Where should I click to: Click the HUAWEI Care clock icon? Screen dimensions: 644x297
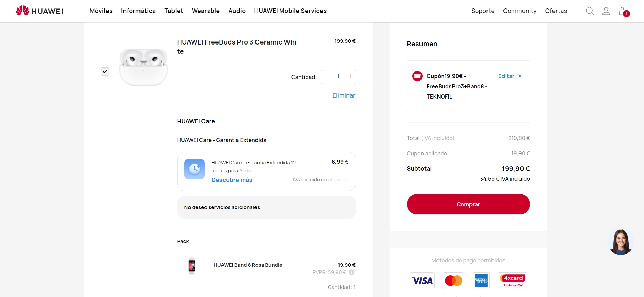(195, 169)
